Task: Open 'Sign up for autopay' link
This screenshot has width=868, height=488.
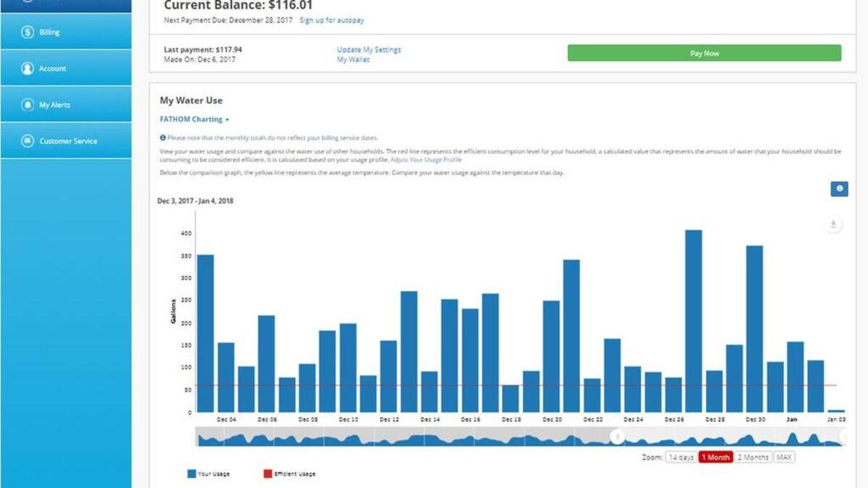Action: 332,20
